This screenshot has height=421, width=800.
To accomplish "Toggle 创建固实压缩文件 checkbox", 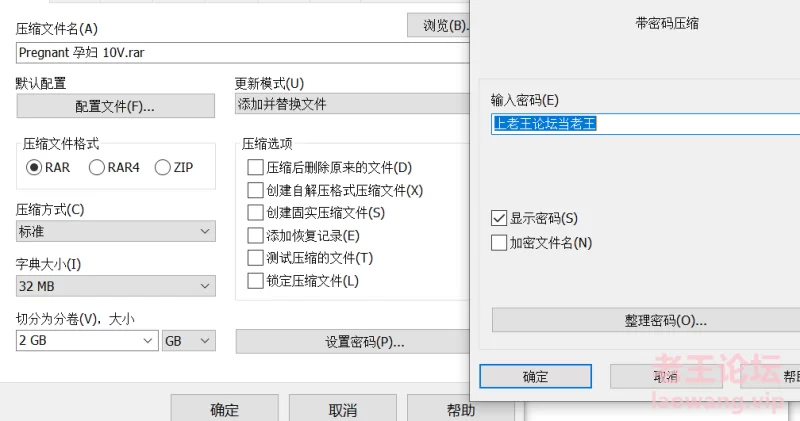I will coord(255,213).
